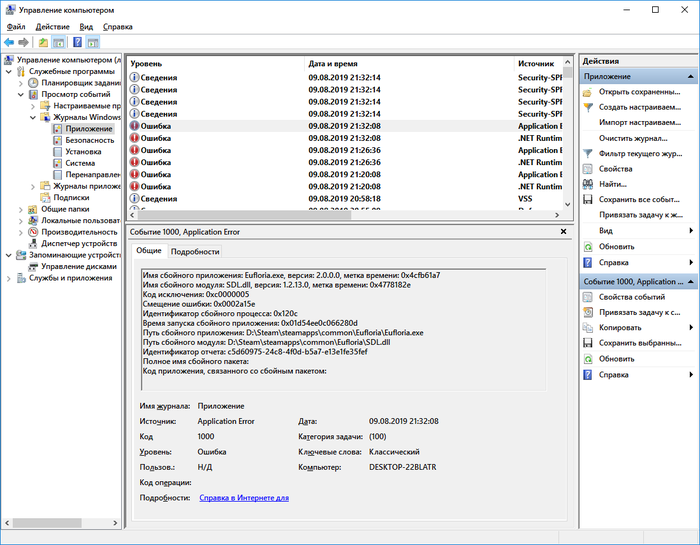Open the 'Действие' menu
700x545 pixels.
(x=52, y=27)
